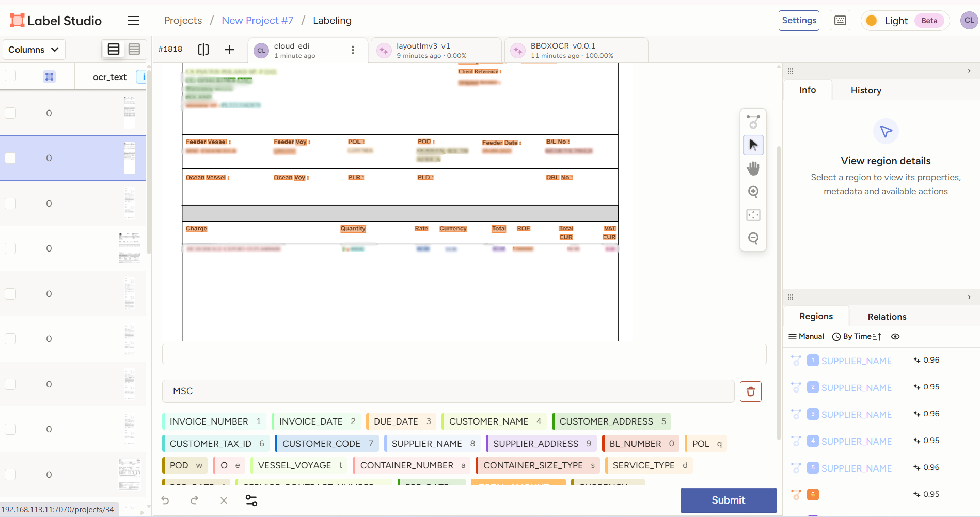Click the Submit button

[x=728, y=500]
